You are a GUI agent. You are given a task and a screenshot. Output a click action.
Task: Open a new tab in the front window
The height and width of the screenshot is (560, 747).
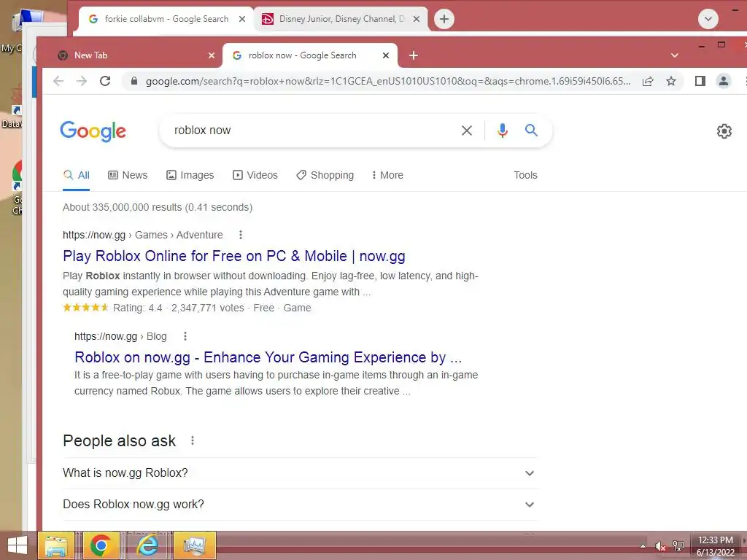coord(414,55)
